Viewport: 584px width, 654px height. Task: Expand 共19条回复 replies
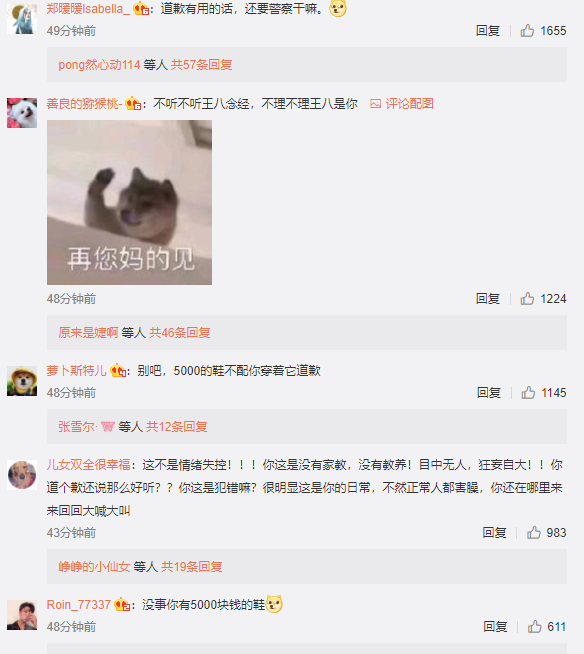click(192, 566)
